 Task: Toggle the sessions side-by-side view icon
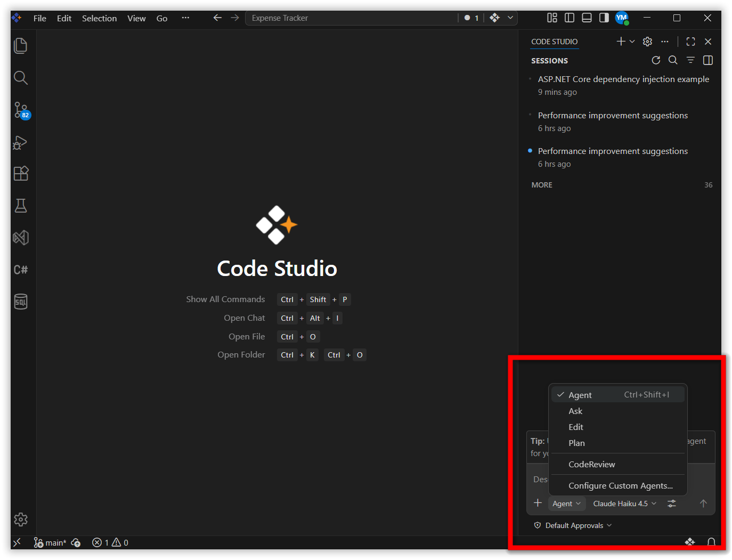point(708,60)
